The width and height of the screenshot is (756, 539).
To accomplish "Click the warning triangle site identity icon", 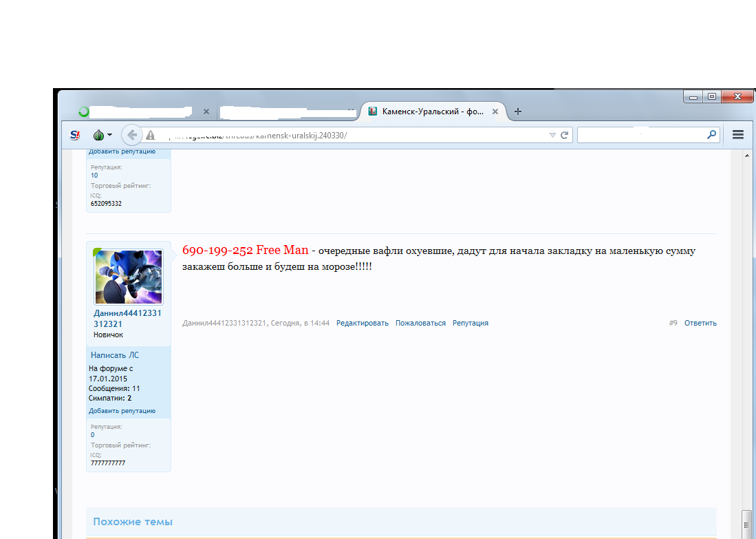I will tap(151, 136).
